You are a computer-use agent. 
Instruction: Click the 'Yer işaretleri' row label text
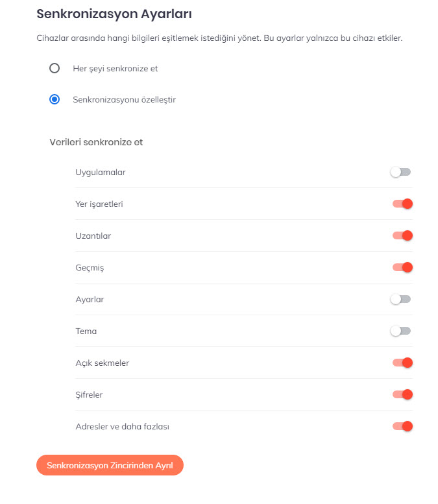99,204
